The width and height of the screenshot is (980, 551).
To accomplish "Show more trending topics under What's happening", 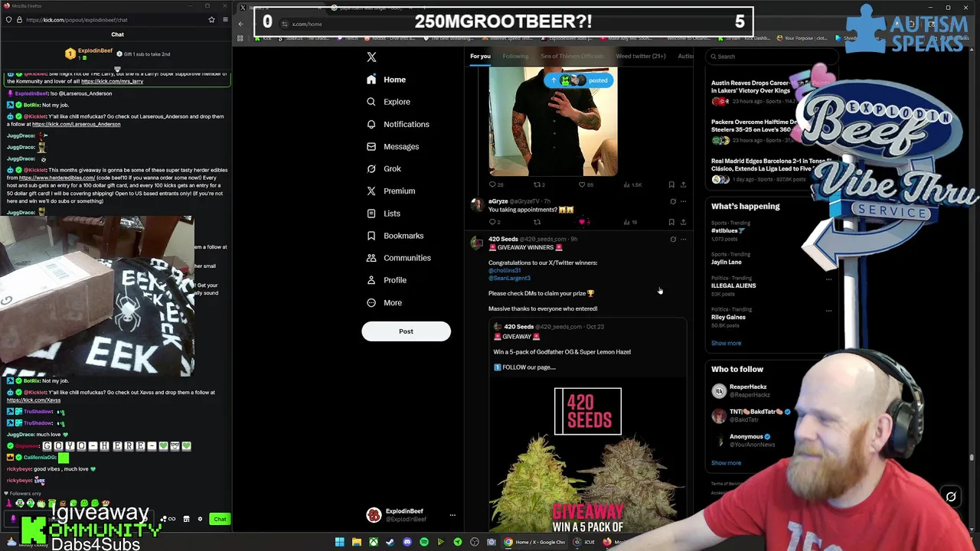I will (726, 343).
